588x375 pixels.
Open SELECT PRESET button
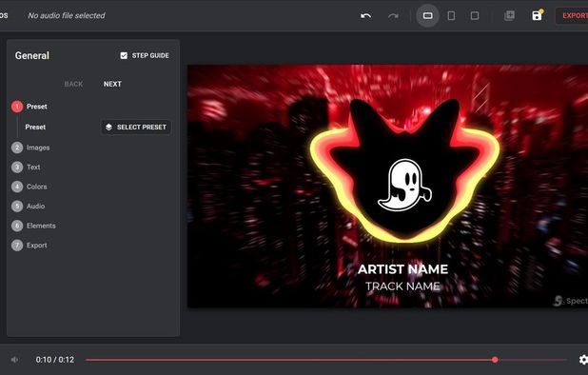(x=136, y=128)
